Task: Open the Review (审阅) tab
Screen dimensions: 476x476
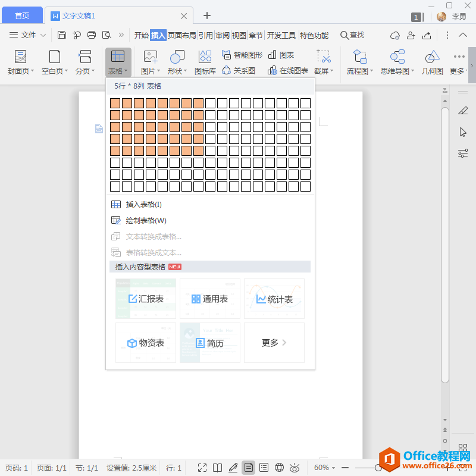Action: pyautogui.click(x=223, y=36)
